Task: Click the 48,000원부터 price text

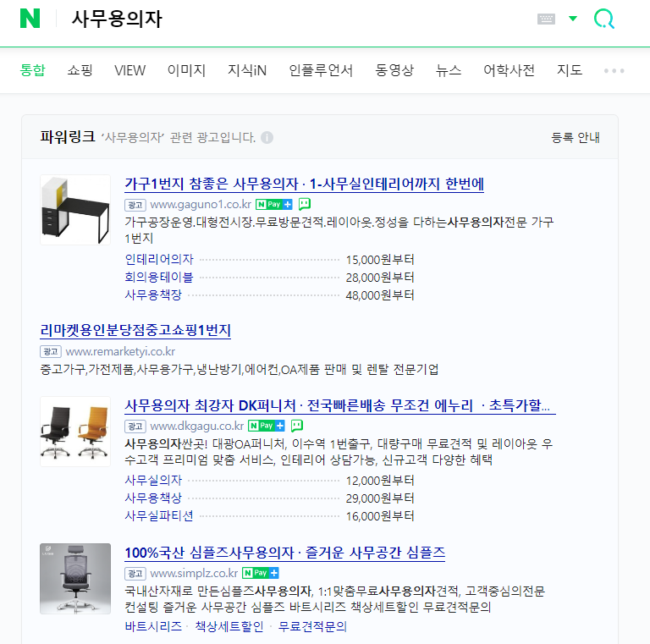Action: click(x=380, y=295)
